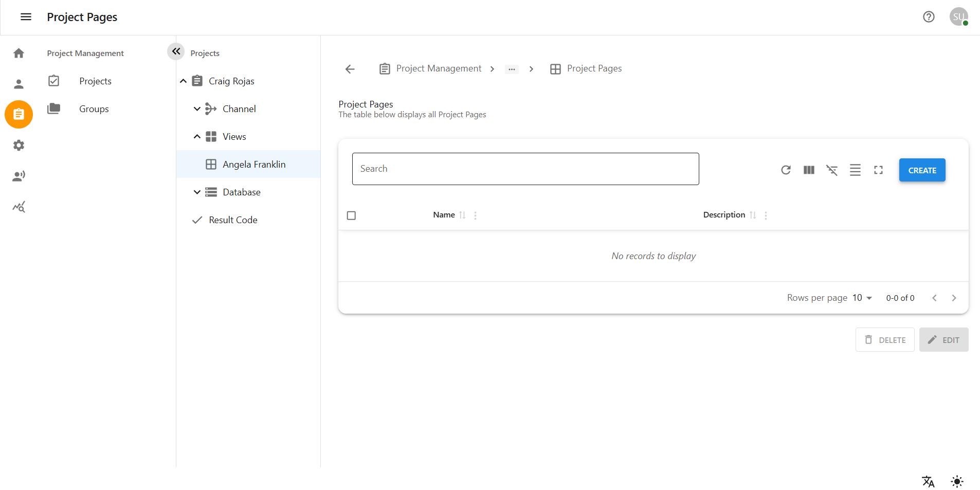Select the user profile sidebar icon
This screenshot has height=490, width=980.
19,84
